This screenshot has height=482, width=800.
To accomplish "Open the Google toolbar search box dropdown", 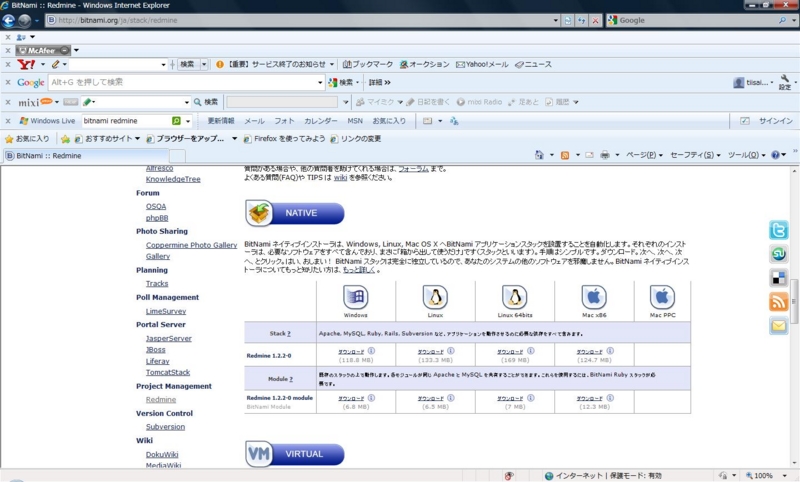I will (x=320, y=82).
